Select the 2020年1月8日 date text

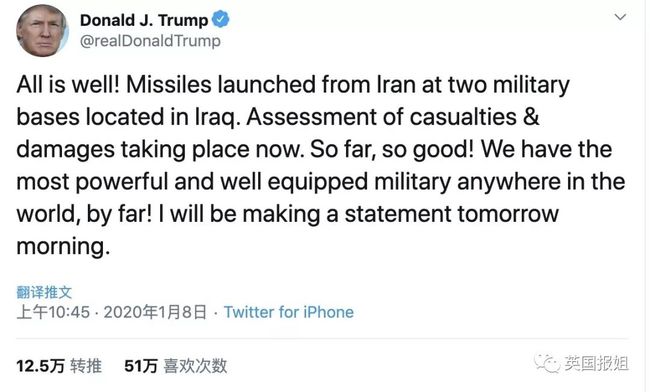[x=155, y=312]
